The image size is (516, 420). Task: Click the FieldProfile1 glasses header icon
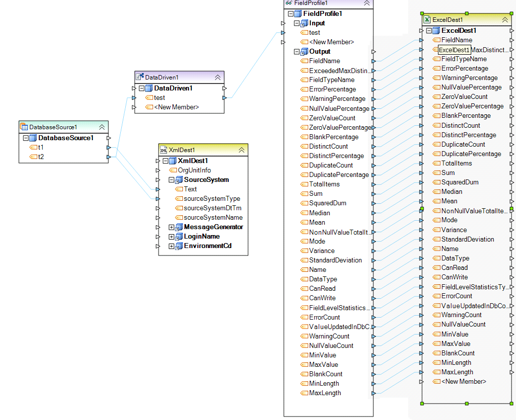click(289, 3)
